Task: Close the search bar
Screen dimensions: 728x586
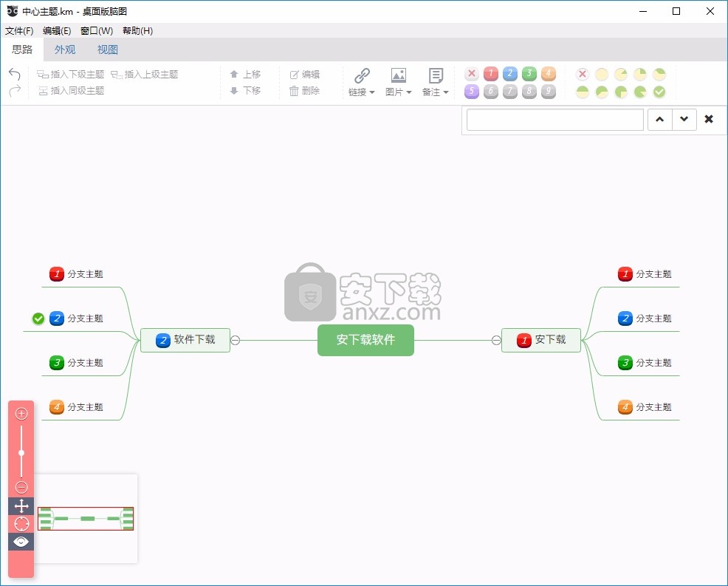Action: (x=709, y=119)
